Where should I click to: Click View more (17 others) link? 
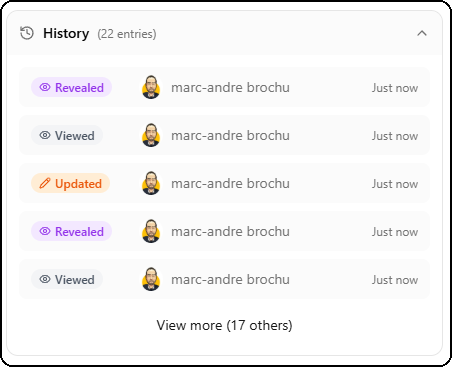pos(224,325)
